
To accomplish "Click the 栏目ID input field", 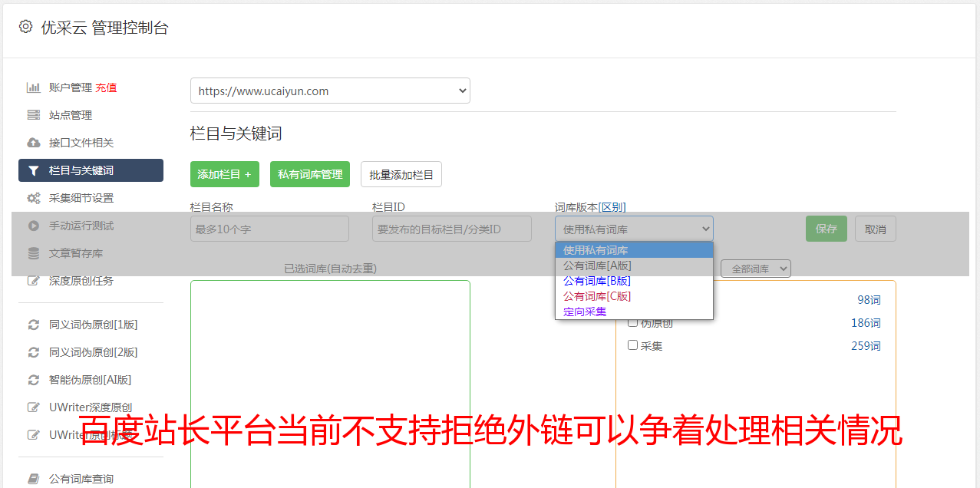I will pyautogui.click(x=452, y=229).
